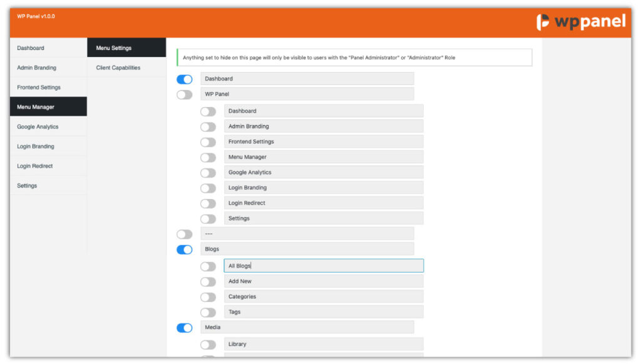Edit the WP Panel label field

307,94
